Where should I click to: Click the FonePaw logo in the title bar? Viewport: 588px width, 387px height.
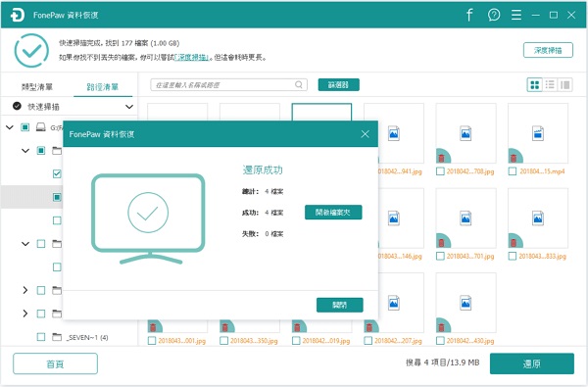[x=18, y=15]
